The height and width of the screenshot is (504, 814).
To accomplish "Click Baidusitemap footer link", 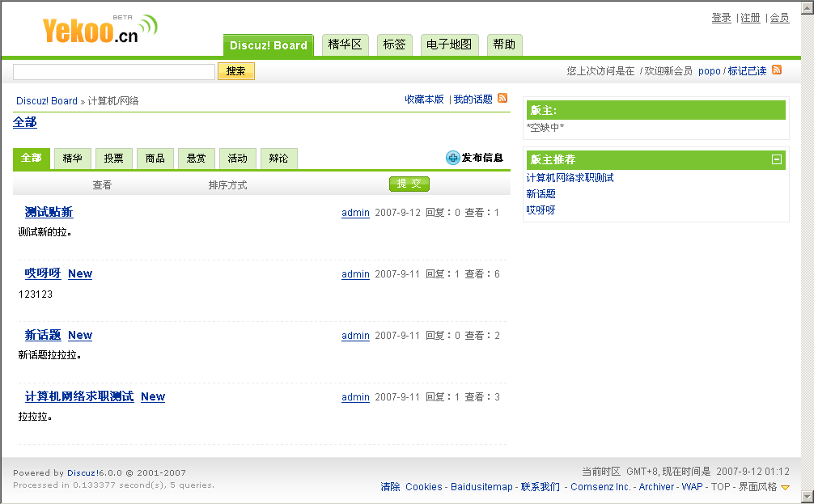I will click(x=481, y=487).
